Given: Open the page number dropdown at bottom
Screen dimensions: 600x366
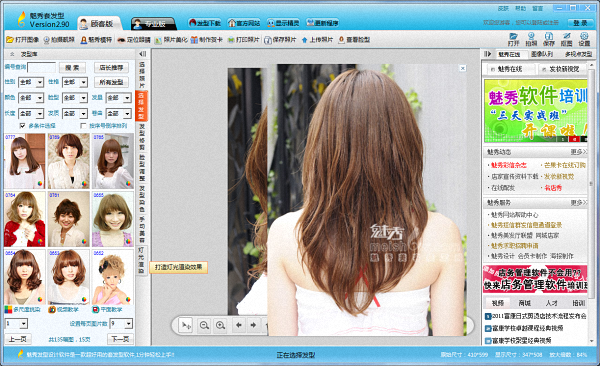Looking at the screenshot, I should [x=16, y=324].
